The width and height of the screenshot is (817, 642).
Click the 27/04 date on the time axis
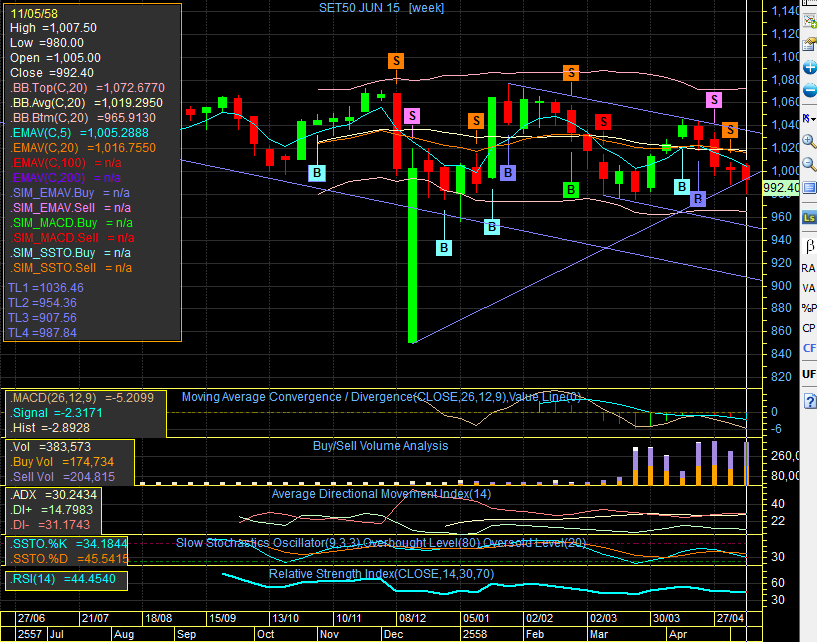click(730, 619)
